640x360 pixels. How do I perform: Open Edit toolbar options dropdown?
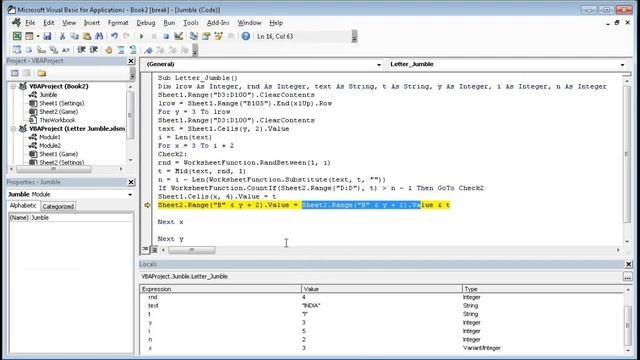(x=195, y=50)
